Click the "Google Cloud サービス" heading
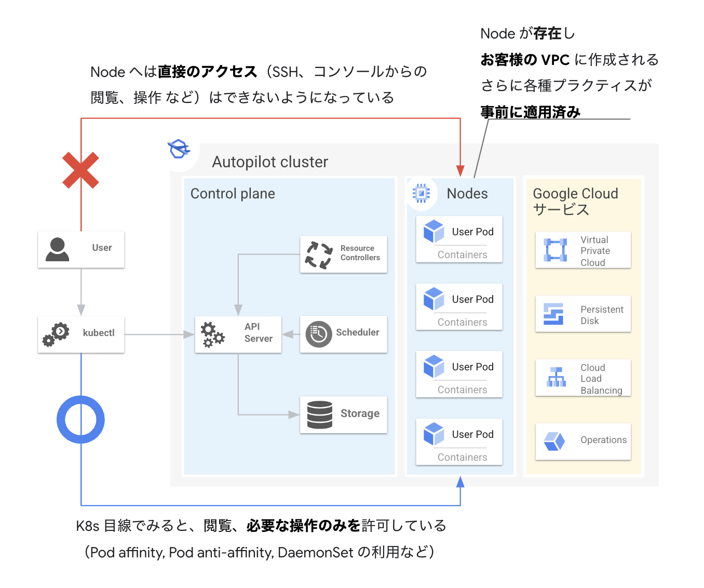The image size is (704, 588). point(575,202)
